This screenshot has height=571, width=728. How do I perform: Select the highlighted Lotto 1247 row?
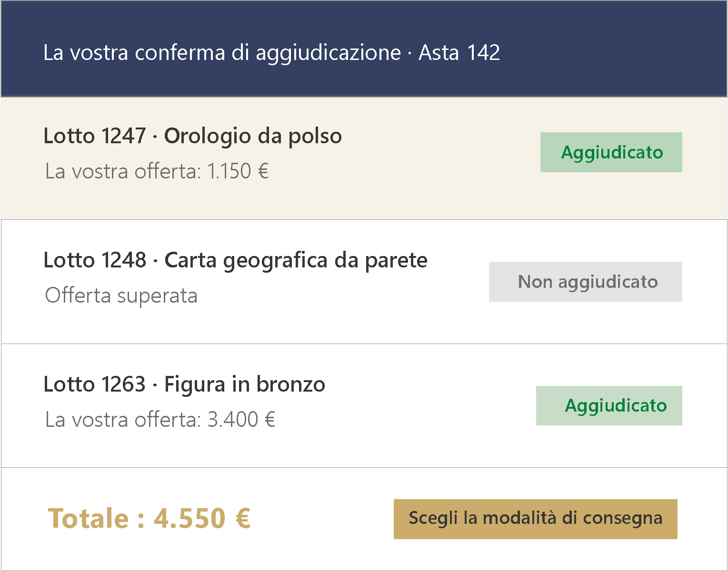pyautogui.click(x=364, y=158)
